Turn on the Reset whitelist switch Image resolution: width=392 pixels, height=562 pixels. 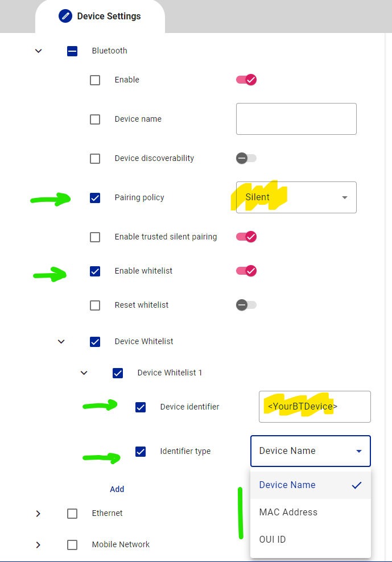[x=246, y=305]
